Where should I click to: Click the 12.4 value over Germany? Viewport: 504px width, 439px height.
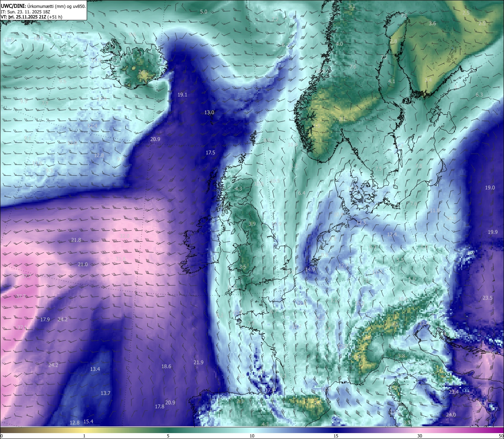[x=392, y=235]
